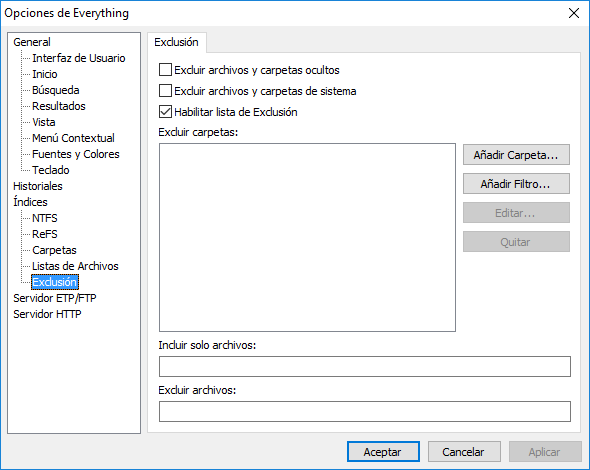Screen dimensions: 590x470
Task: Focus the Excluir archivos text field
Action: 365,411
